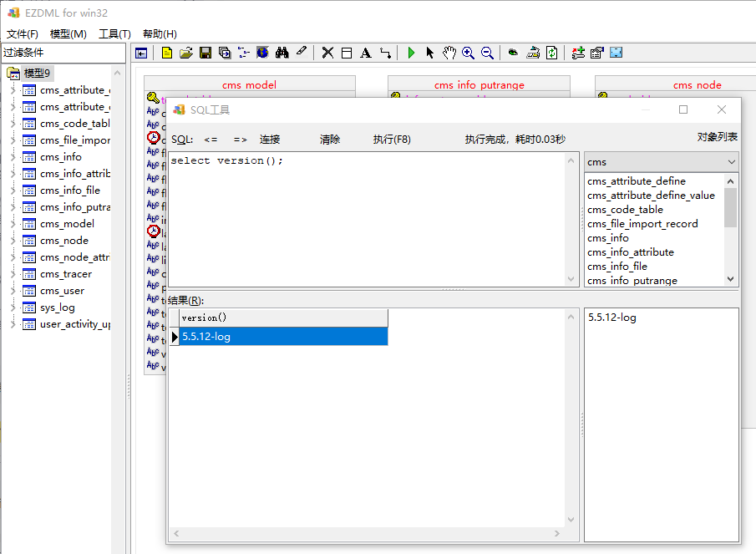Select sys_log in the model tree
The width and height of the screenshot is (756, 554).
[x=58, y=307]
